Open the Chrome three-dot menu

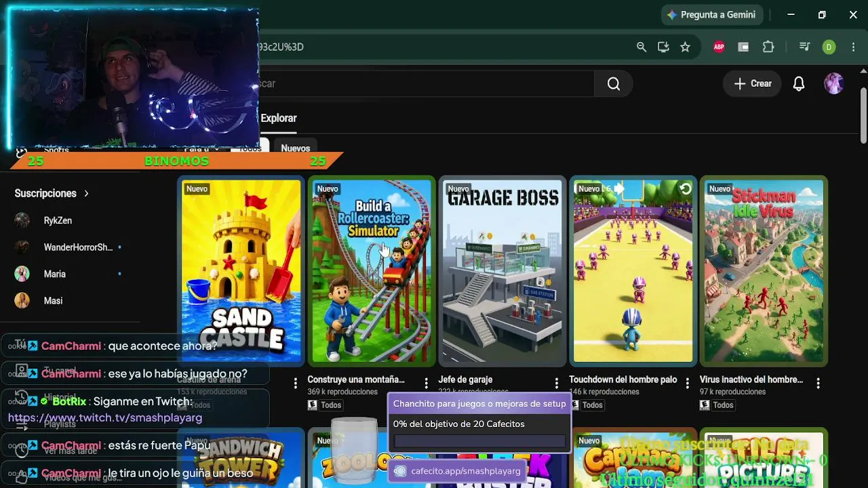tap(853, 47)
